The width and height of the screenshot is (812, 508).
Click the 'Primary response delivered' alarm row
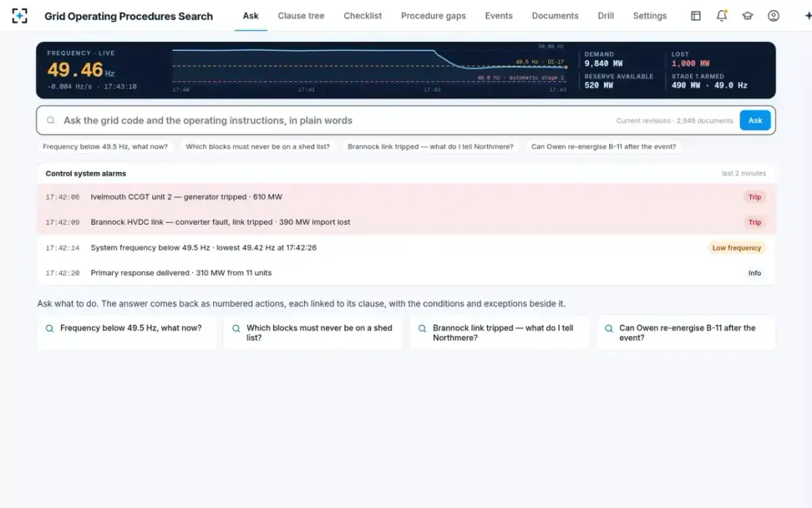pos(406,273)
